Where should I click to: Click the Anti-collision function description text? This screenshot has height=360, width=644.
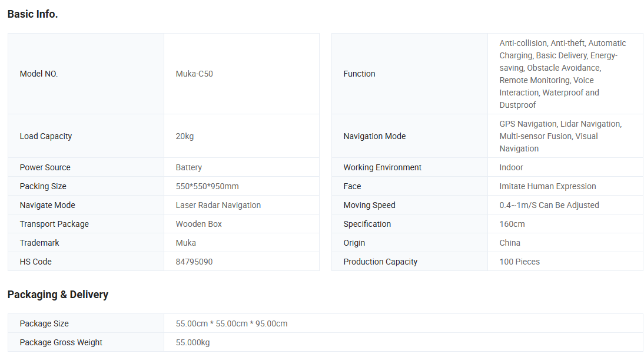point(562,74)
